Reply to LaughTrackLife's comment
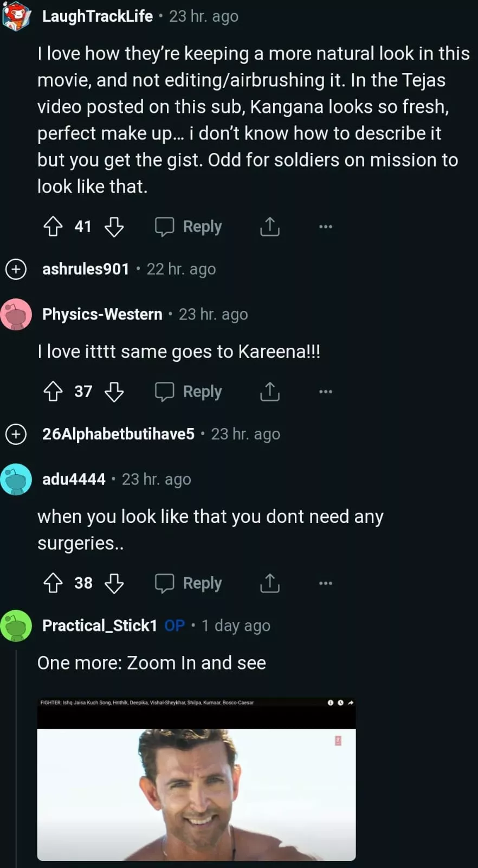478x868 pixels. point(189,227)
